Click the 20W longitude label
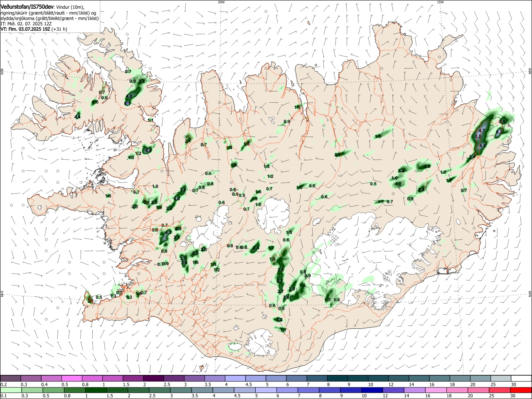 [221, 2]
